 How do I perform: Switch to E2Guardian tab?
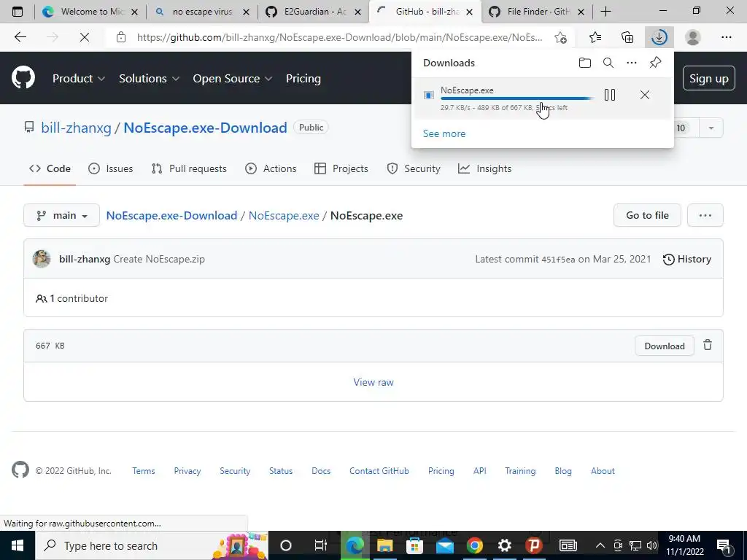click(312, 12)
